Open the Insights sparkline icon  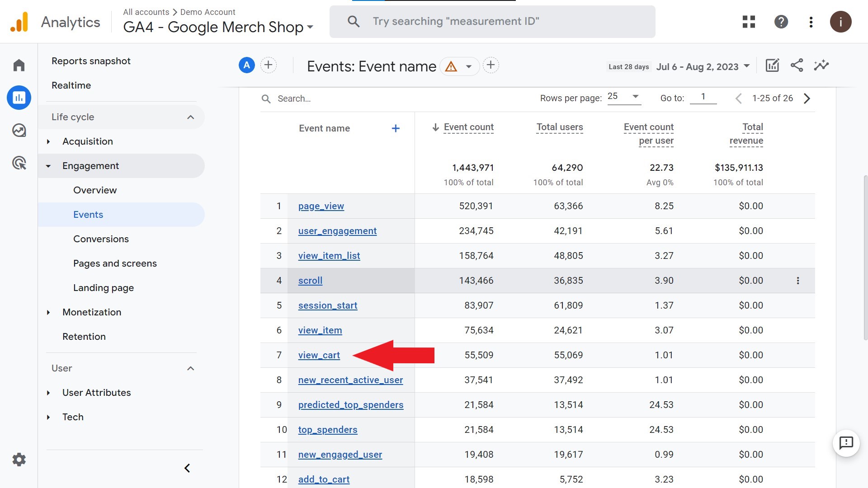pyautogui.click(x=821, y=66)
